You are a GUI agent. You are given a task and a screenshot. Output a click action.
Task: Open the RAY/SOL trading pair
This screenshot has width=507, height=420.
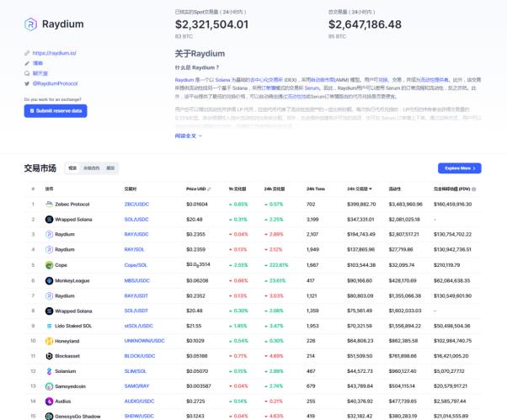(135, 249)
